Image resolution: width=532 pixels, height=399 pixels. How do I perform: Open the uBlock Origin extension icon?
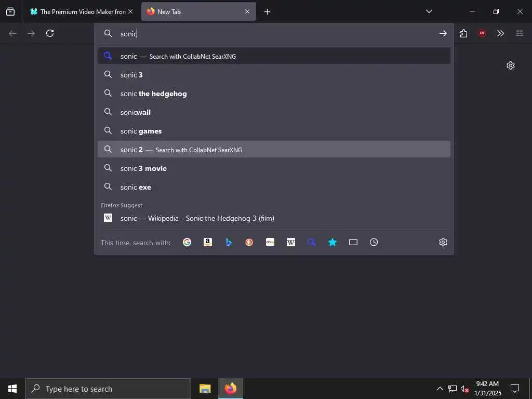coord(482,33)
